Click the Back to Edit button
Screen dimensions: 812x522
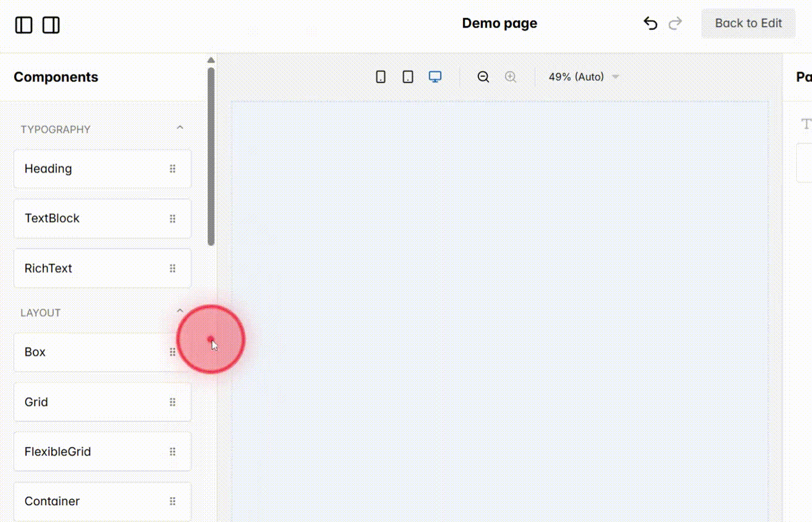point(748,23)
